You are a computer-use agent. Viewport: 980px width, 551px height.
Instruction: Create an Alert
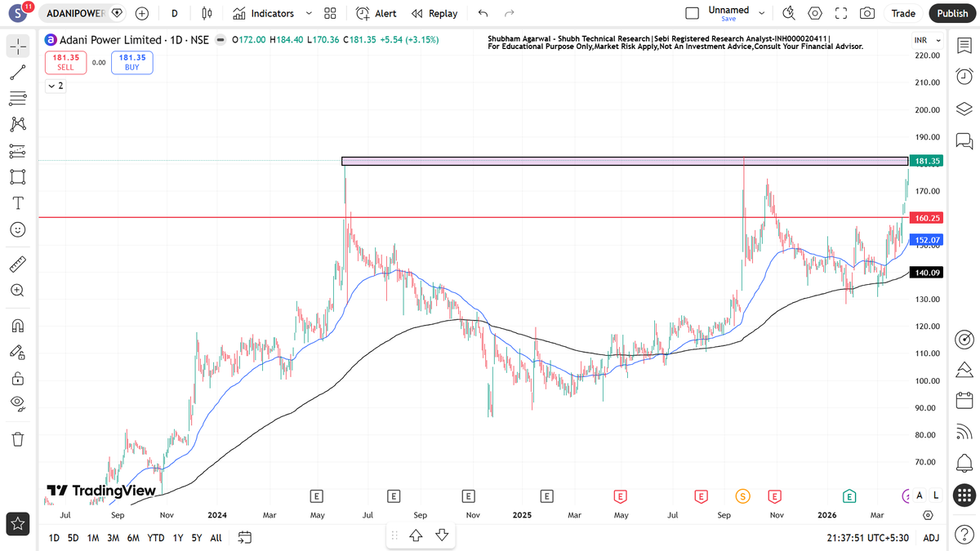(x=376, y=13)
